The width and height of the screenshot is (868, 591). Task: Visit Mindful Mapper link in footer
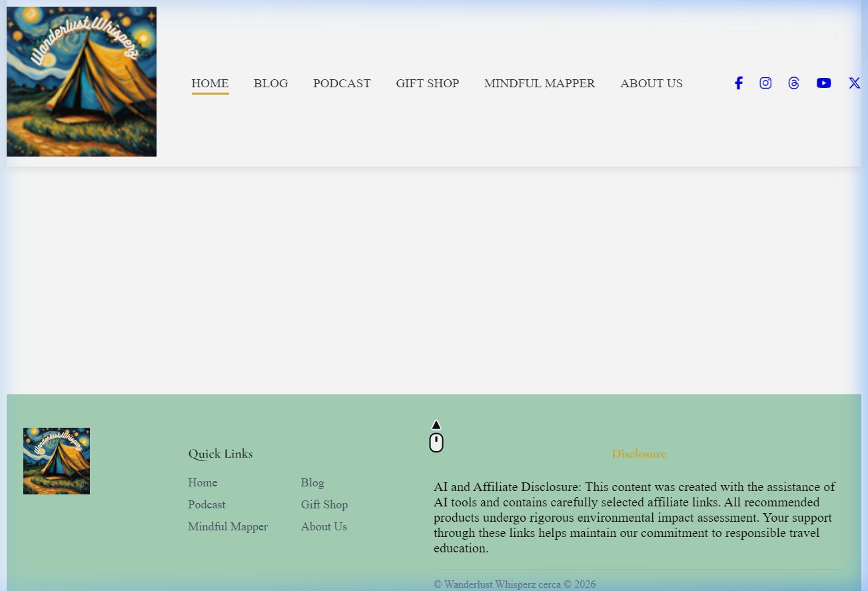(x=228, y=526)
